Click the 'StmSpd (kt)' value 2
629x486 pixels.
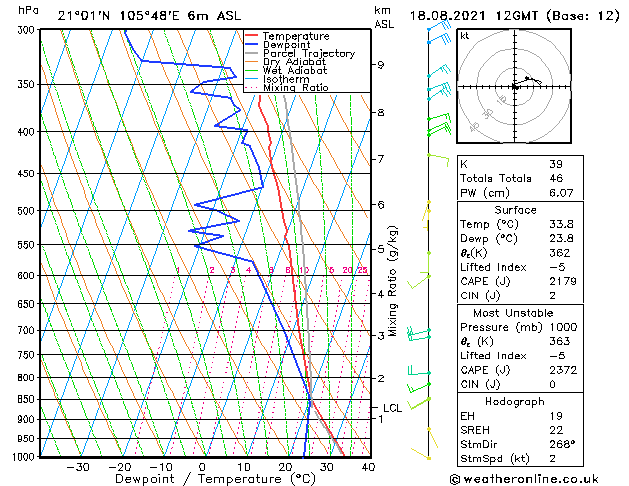[552, 458]
